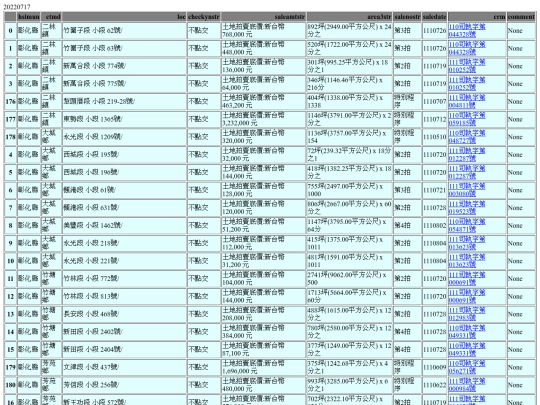Viewport: 540px width, 405px height.
Task: Open the 048727號 link in row 178
Action: [x=467, y=137]
